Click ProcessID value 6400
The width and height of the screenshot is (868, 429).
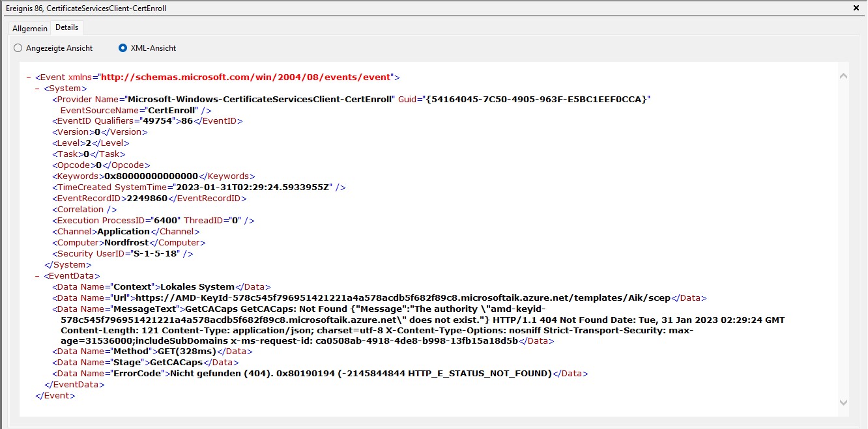(x=166, y=221)
